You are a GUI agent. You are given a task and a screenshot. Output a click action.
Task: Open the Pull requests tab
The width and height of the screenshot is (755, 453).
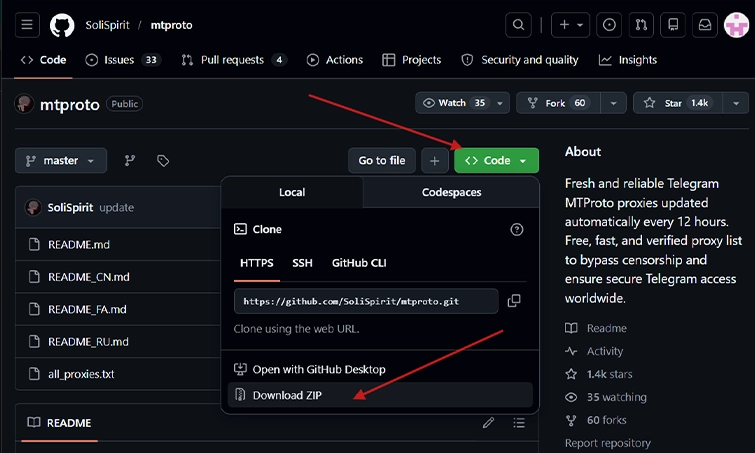pos(234,60)
